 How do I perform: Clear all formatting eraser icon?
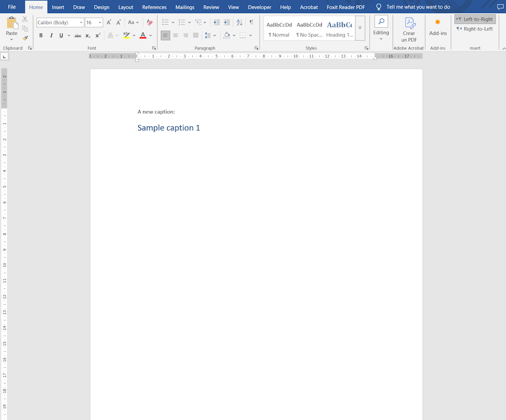(x=149, y=22)
